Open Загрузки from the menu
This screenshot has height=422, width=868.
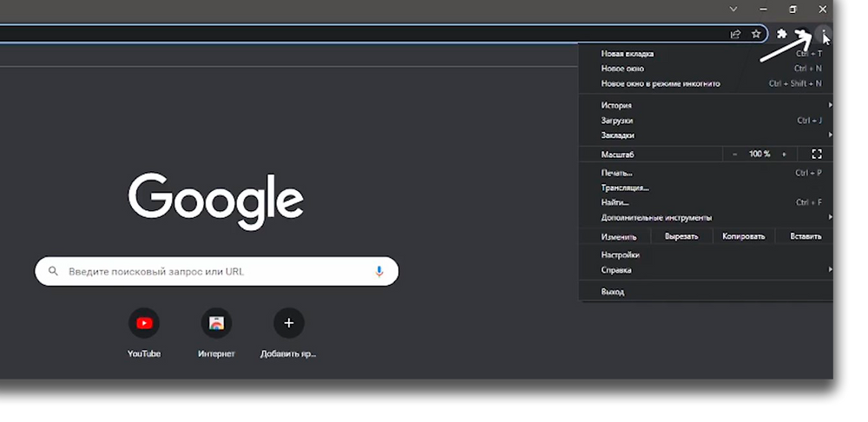point(706,120)
